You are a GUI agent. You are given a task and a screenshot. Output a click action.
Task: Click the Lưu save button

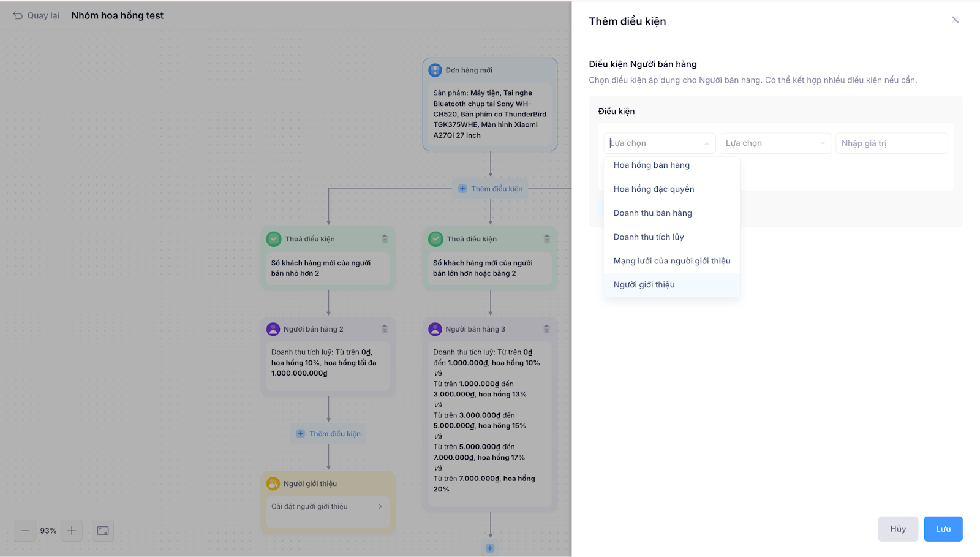pyautogui.click(x=943, y=529)
